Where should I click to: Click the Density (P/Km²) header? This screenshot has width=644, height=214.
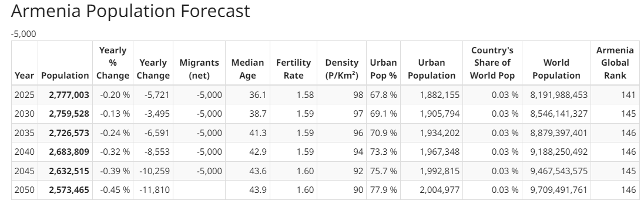341,69
